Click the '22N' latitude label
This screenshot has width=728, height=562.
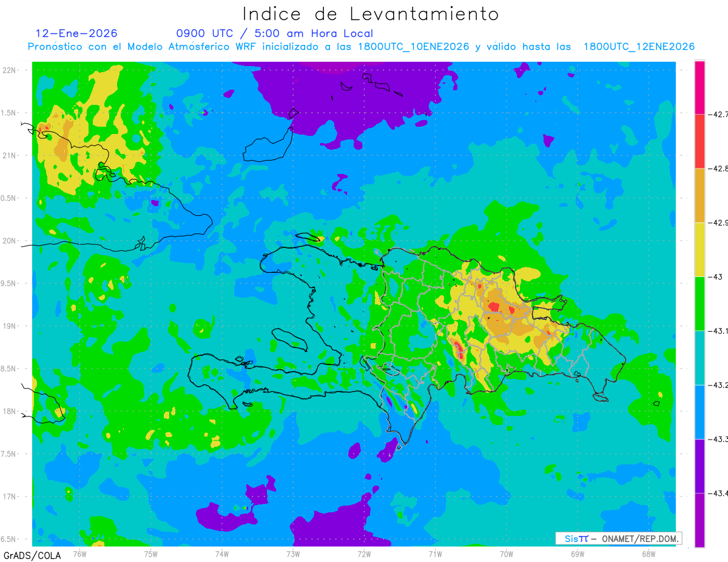(10, 70)
